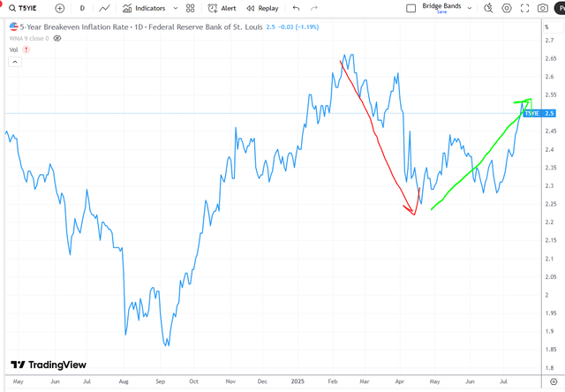The width and height of the screenshot is (565, 392).
Task: Open chart settings hexagon icon
Action: coord(507,8)
